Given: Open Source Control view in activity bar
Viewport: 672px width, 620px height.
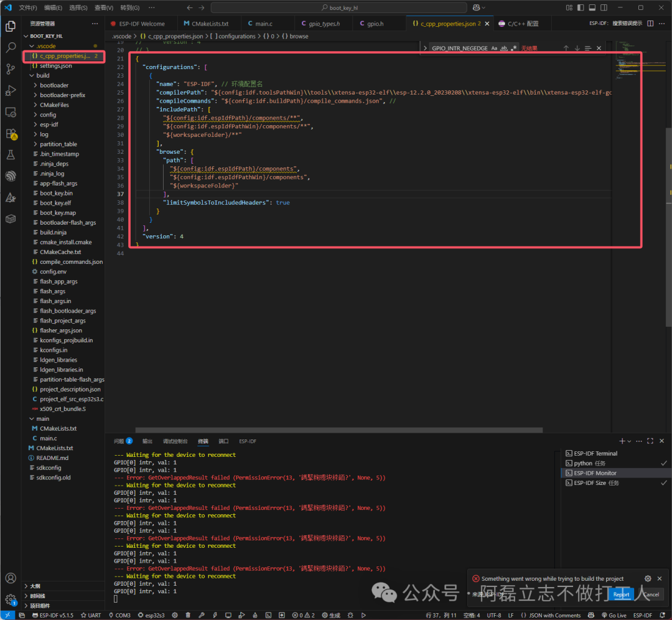Looking at the screenshot, I should click(11, 68).
